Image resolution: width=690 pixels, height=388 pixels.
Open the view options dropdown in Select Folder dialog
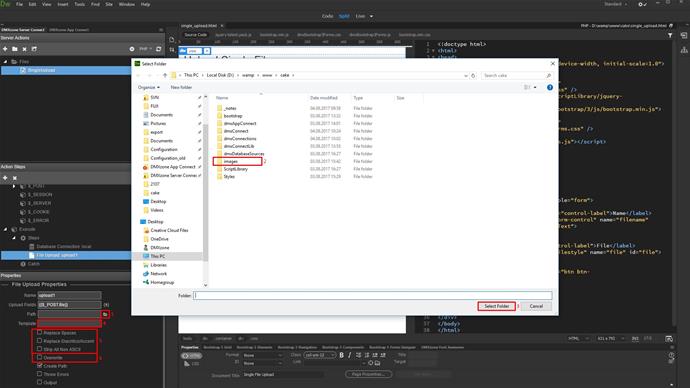pos(535,88)
